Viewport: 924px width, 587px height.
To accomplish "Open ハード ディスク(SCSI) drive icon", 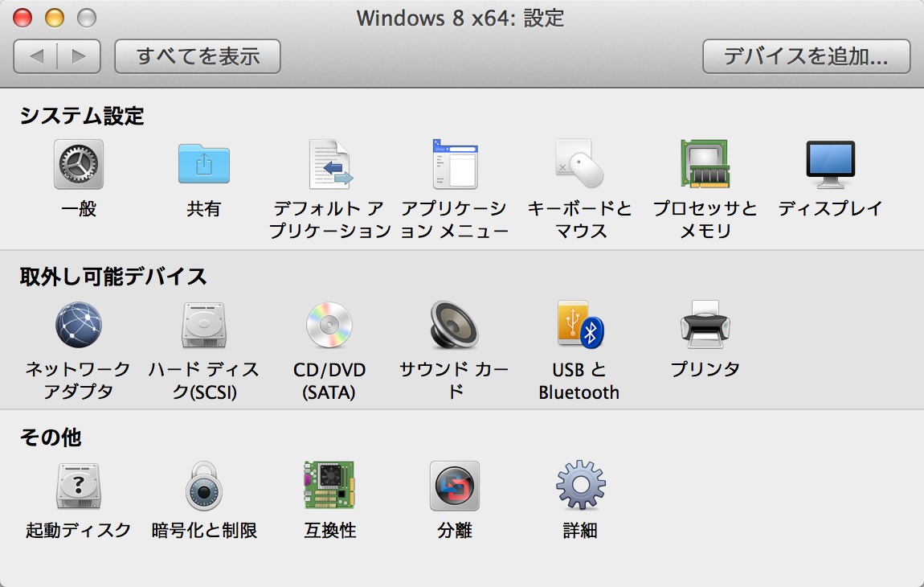I will (204, 325).
